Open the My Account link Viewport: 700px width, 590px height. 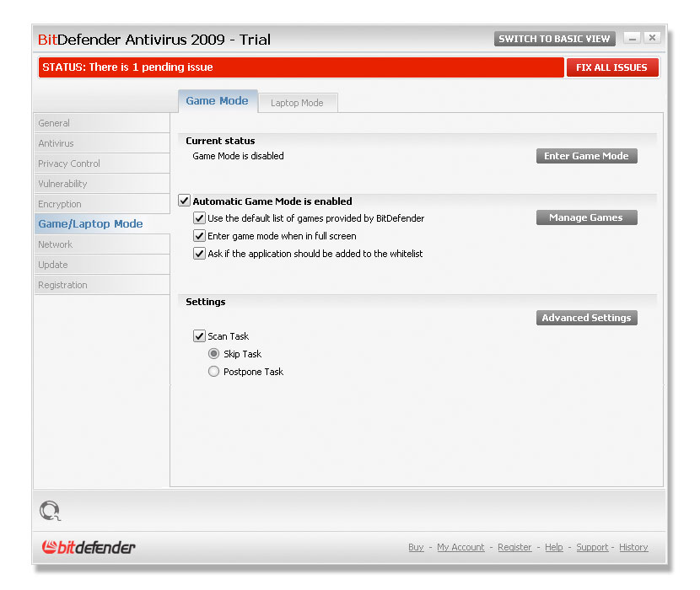click(x=460, y=547)
